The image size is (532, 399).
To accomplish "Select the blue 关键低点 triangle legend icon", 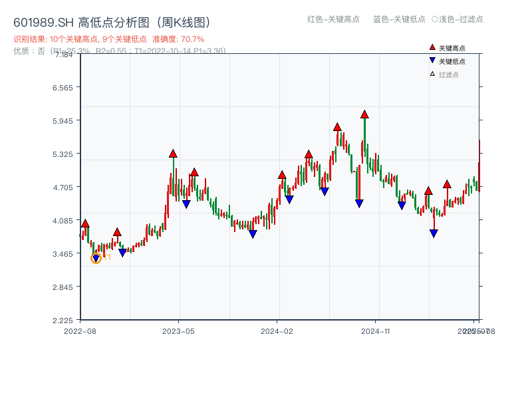I will tap(431, 60).
